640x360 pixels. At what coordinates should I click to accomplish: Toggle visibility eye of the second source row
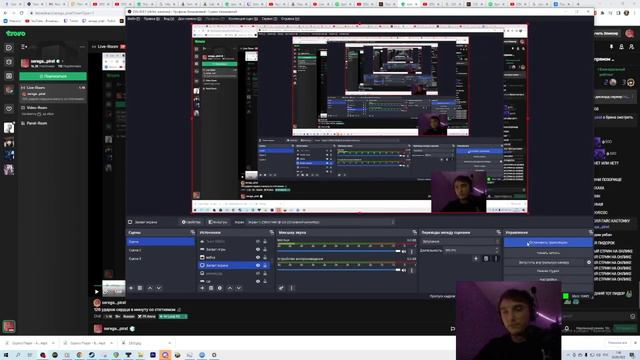[x=258, y=249]
